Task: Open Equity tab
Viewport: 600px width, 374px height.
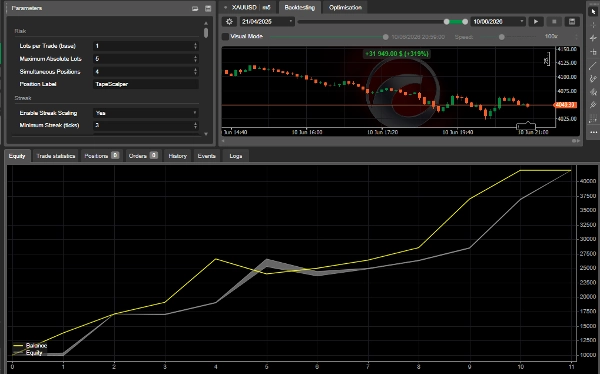Action: [17, 156]
